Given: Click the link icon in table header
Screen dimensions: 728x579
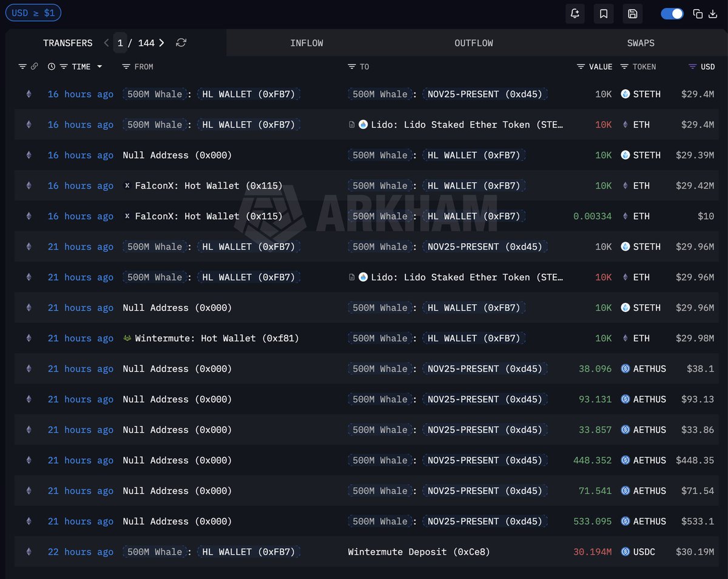Looking at the screenshot, I should tap(35, 67).
